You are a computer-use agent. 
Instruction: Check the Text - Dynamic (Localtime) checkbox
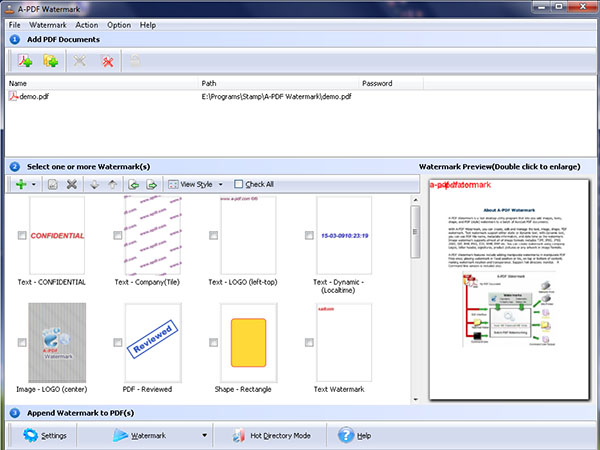(309, 235)
